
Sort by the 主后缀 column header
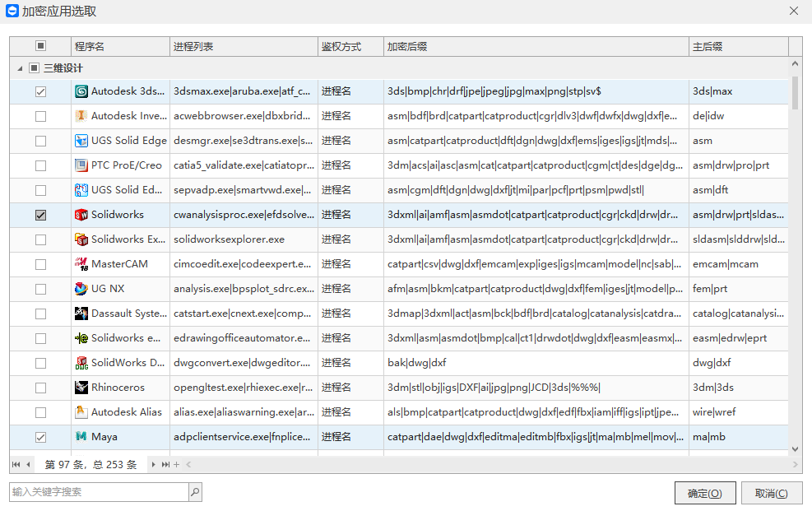[x=739, y=47]
